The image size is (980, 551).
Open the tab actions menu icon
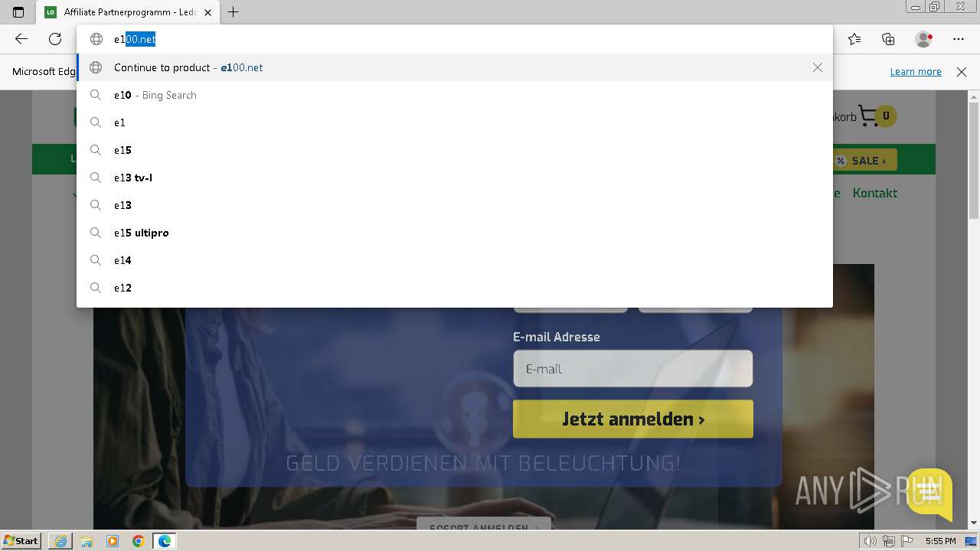18,12
